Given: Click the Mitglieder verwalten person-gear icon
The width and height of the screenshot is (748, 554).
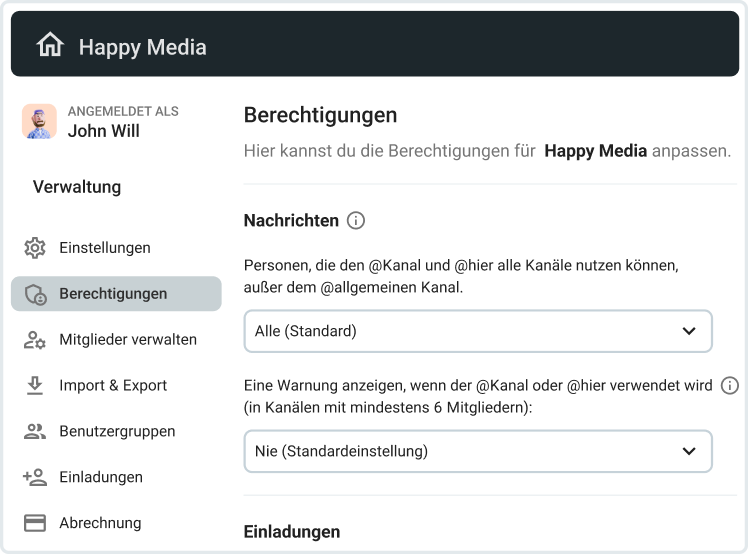Looking at the screenshot, I should tap(35, 340).
